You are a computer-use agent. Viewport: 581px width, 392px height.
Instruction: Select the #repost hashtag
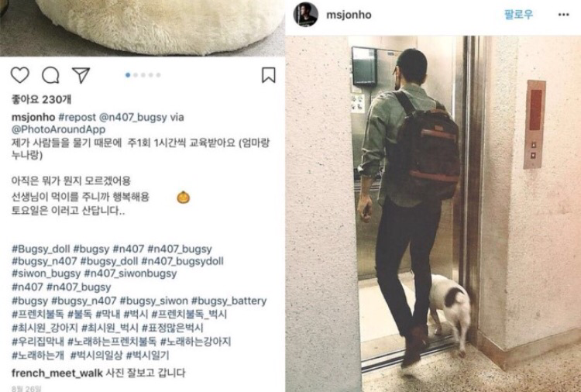tap(77, 118)
